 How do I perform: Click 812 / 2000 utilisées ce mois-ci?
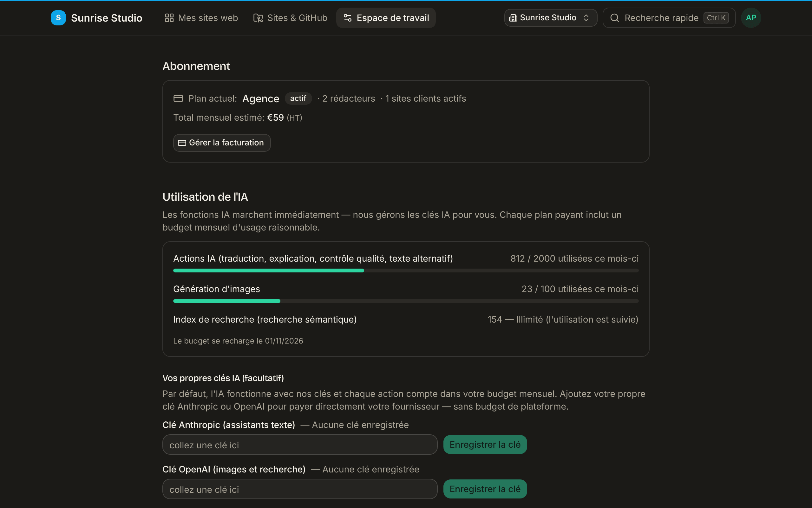[x=574, y=258]
